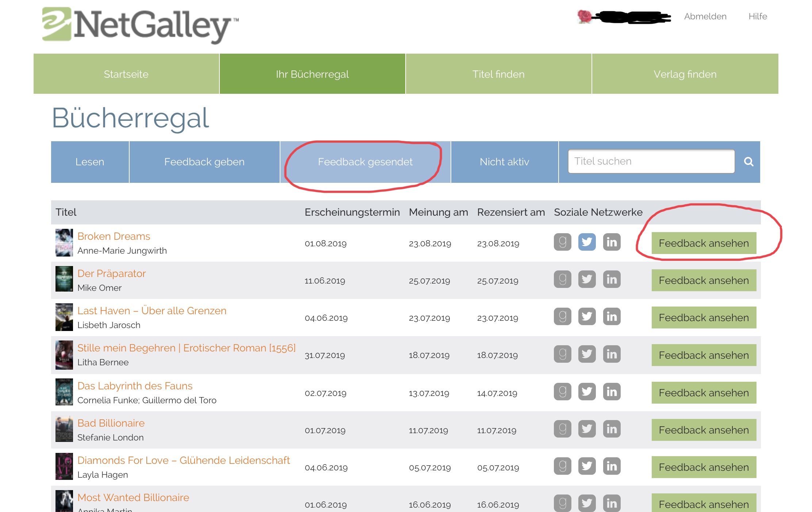Switch to Feedback geben tab
The image size is (812, 512).
click(x=204, y=162)
